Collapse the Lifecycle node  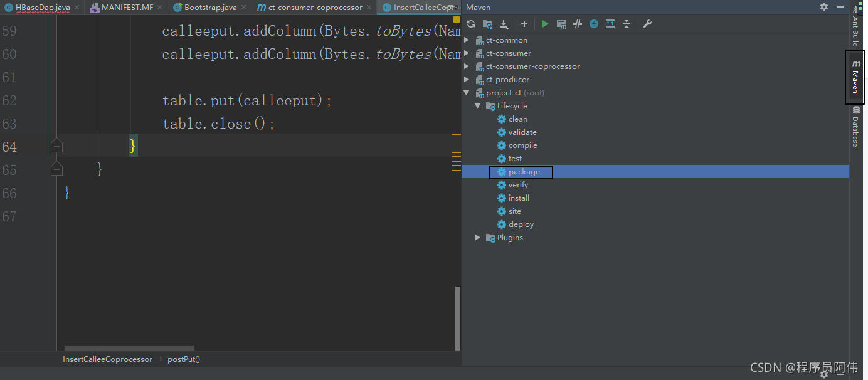coord(478,106)
